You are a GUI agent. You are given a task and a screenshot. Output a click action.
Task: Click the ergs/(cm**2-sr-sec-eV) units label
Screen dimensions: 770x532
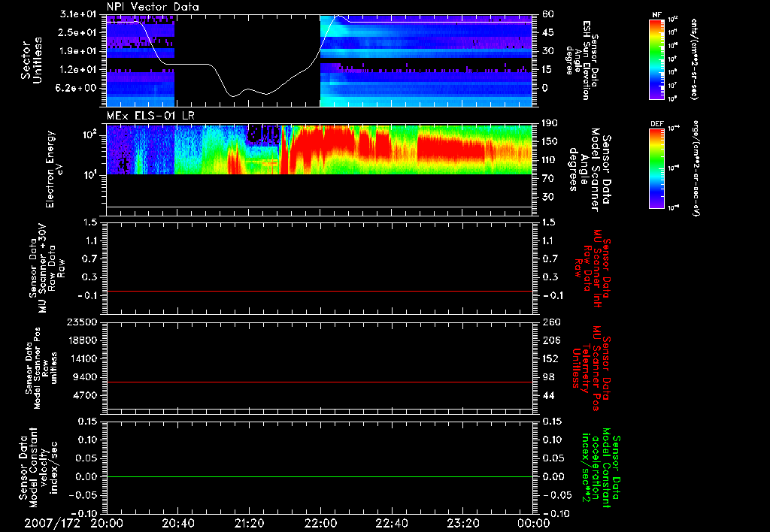[696, 168]
